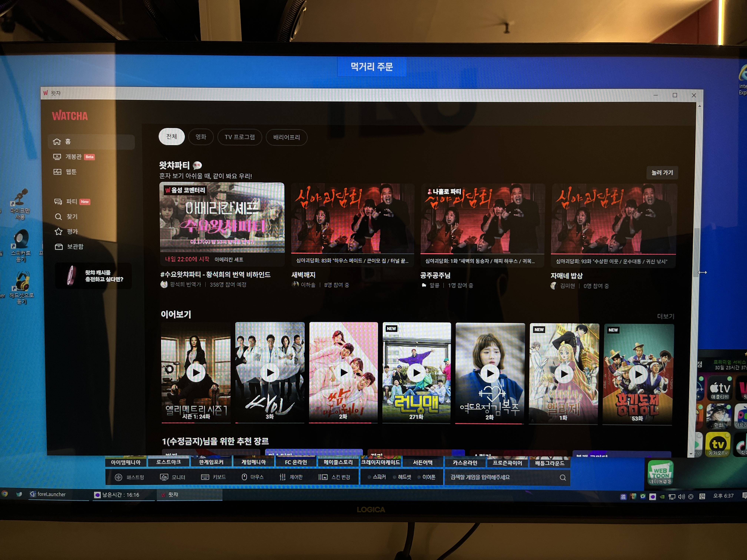Launch FC 온라인 from the game bar
The height and width of the screenshot is (560, 747).
[296, 462]
